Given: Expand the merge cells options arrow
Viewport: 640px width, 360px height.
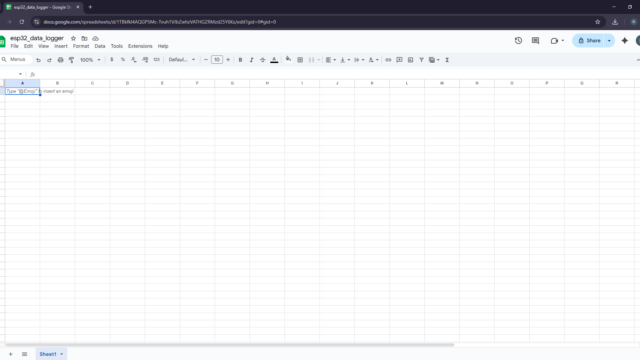Looking at the screenshot, I should pyautogui.click(x=318, y=60).
